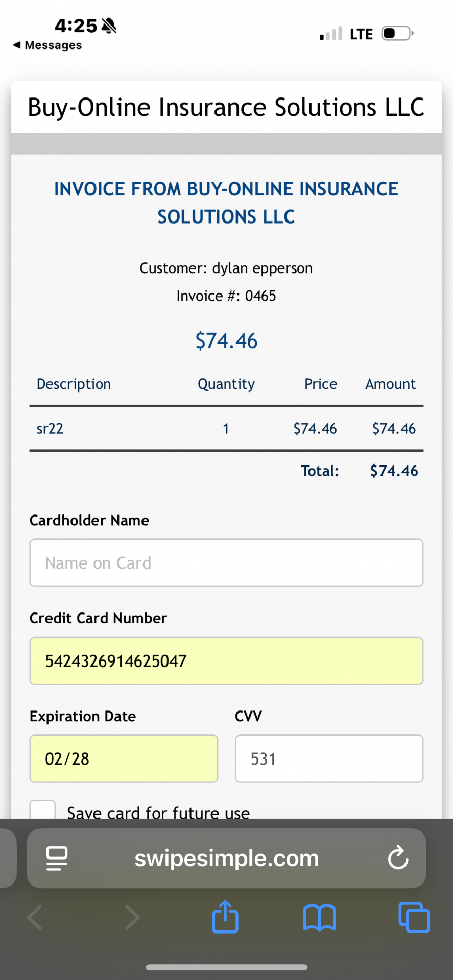This screenshot has height=980, width=453.
Task: Tap the Safari share icon
Action: pos(225,917)
